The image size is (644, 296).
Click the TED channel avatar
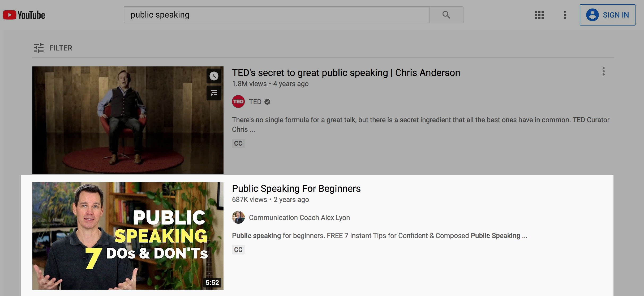pyautogui.click(x=238, y=102)
